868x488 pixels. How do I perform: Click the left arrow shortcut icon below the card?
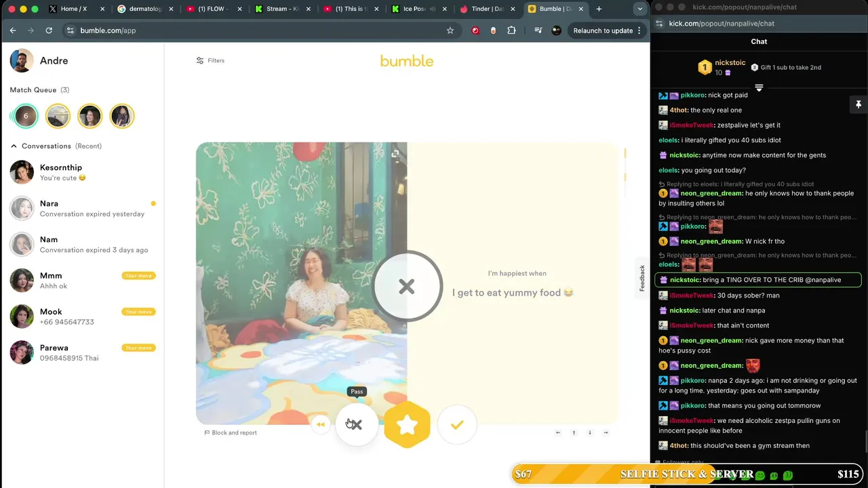(558, 432)
